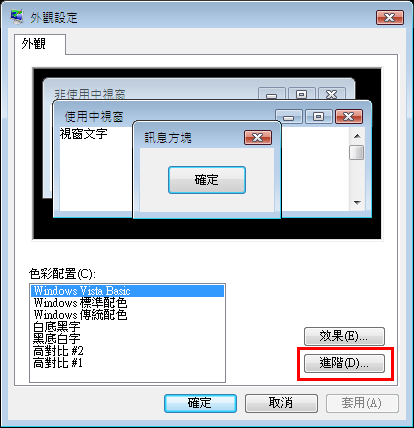Viewport: 414px width, 428px height.
Task: Click preview scrollbar up arrow
Action: click(357, 136)
